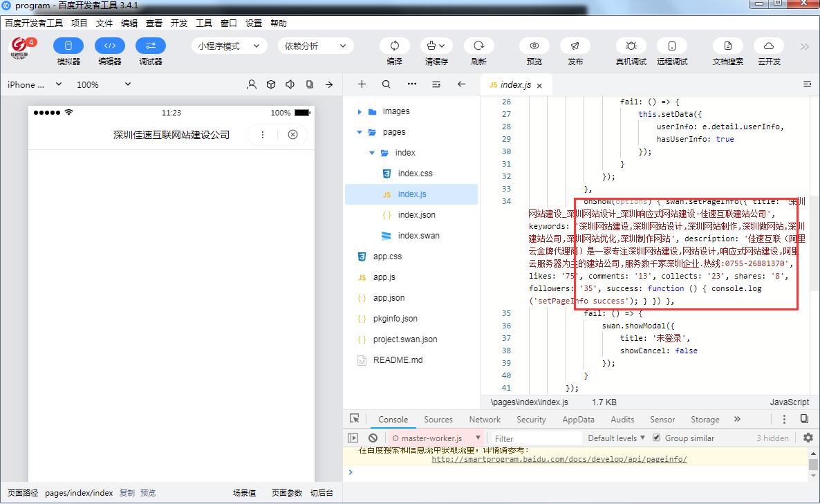Open the Default levels dropdown
820x504 pixels.
(x=616, y=438)
